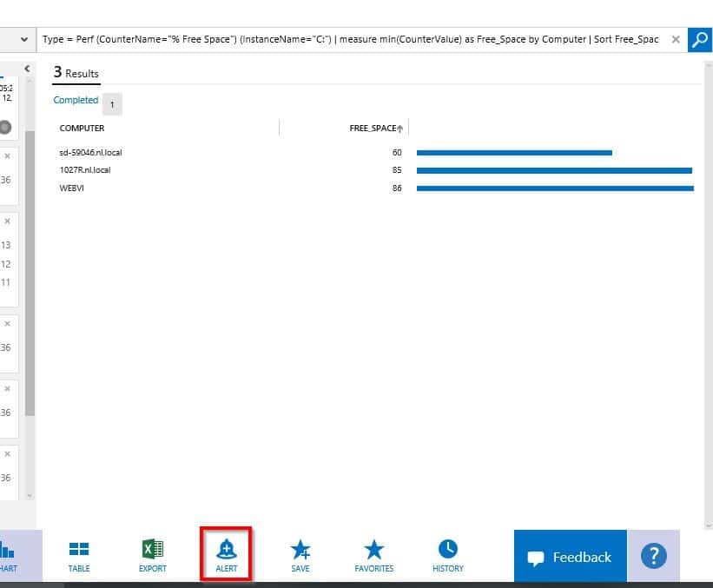The height and width of the screenshot is (588, 713).
Task: Select the sd-59046.nl.local row
Action: point(90,153)
